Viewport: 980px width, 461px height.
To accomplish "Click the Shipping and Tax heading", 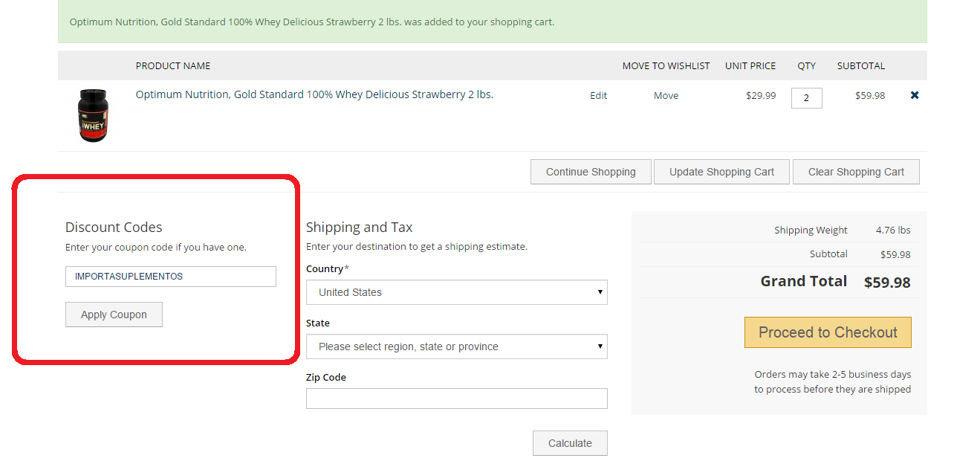I will 360,228.
